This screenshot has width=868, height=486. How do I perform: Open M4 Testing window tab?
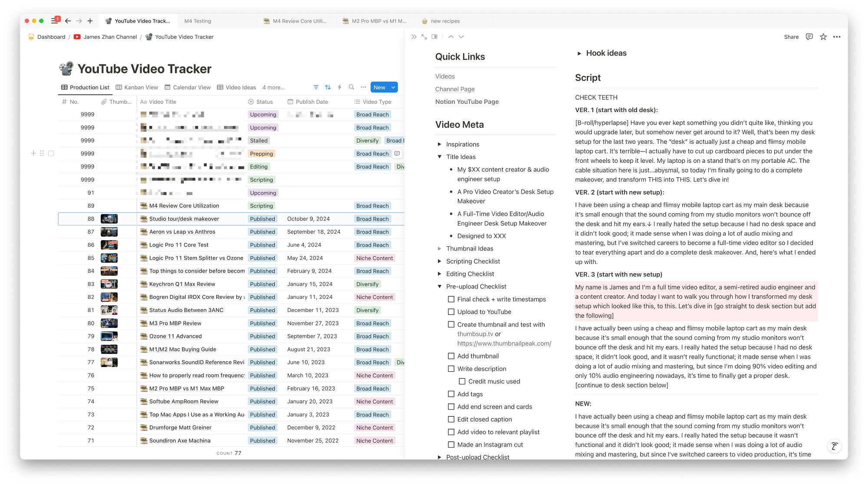217,21
